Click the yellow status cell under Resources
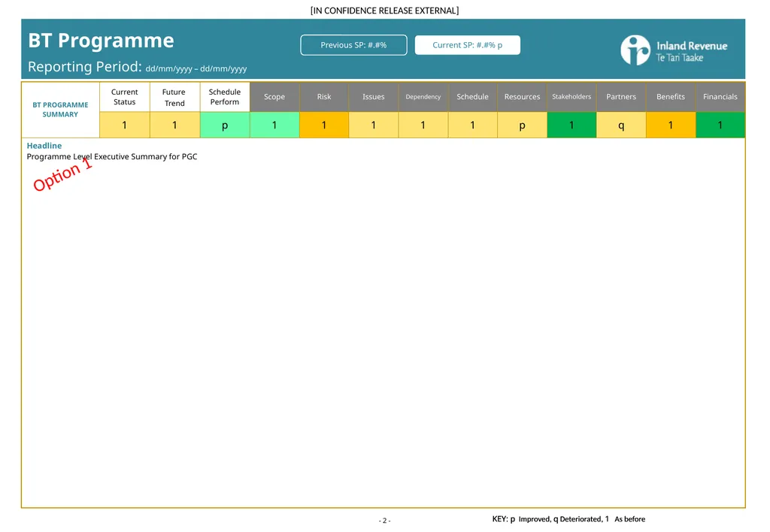Image resolution: width=770 pixels, height=532 pixels. (522, 125)
